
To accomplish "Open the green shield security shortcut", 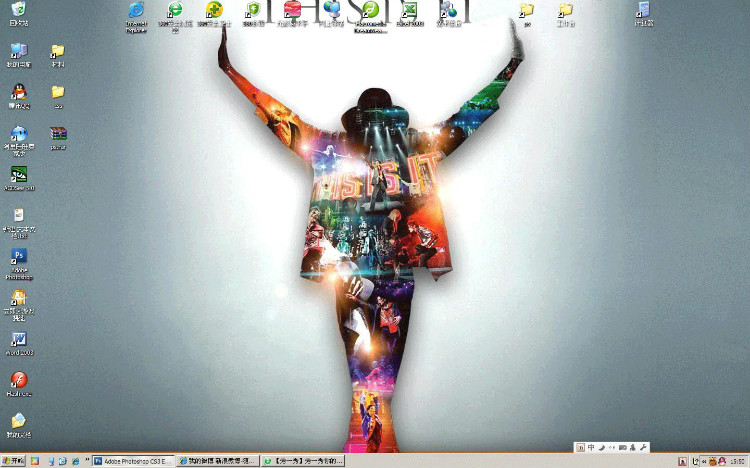I will tap(253, 14).
